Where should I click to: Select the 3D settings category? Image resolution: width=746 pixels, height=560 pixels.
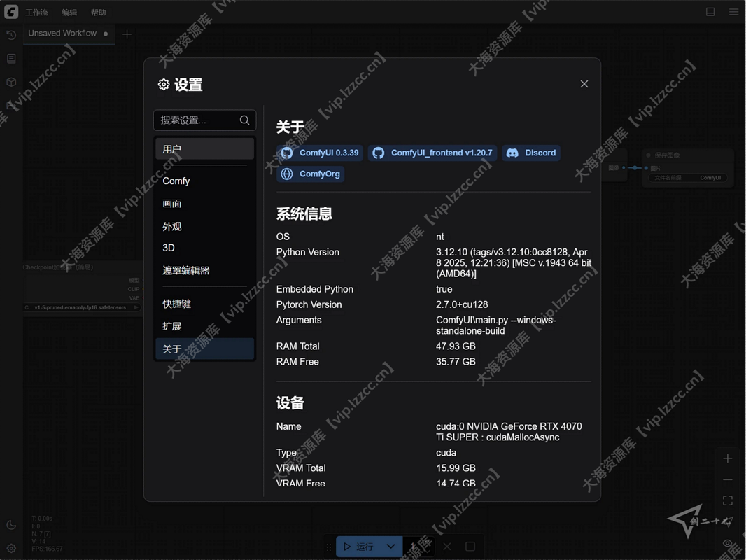click(x=204, y=248)
